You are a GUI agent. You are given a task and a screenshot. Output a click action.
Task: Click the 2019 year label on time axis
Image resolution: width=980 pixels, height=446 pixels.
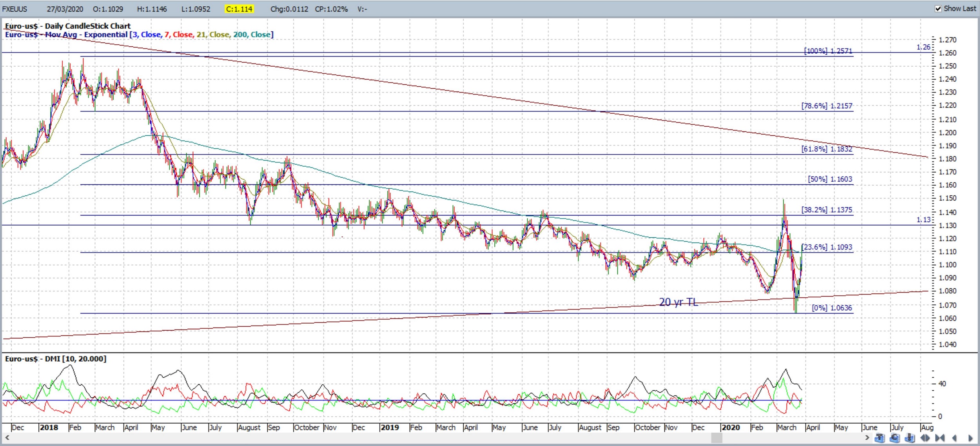390,427
